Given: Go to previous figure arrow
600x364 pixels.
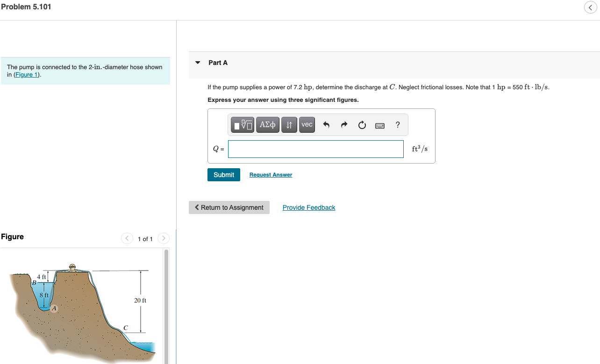Looking at the screenshot, I should (127, 238).
